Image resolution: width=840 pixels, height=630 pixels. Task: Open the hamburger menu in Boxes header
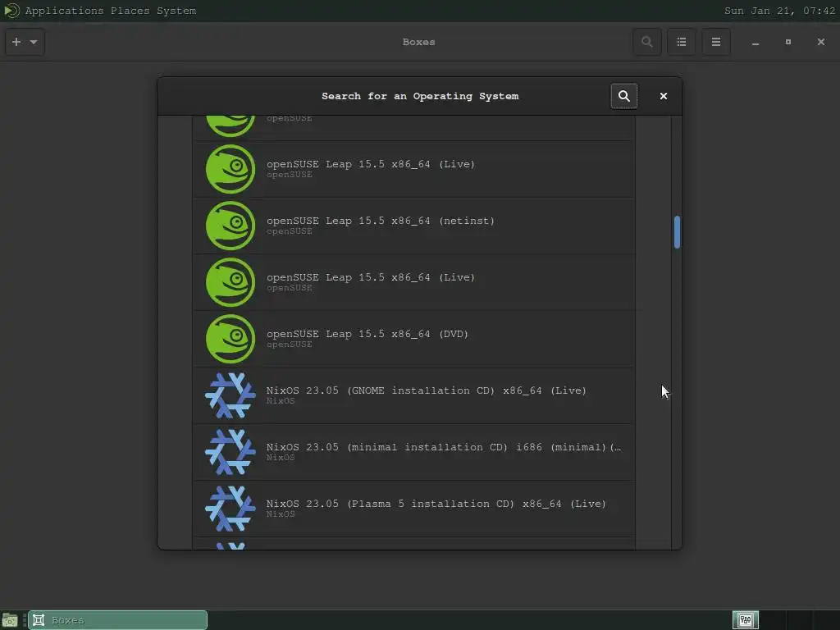tap(715, 42)
